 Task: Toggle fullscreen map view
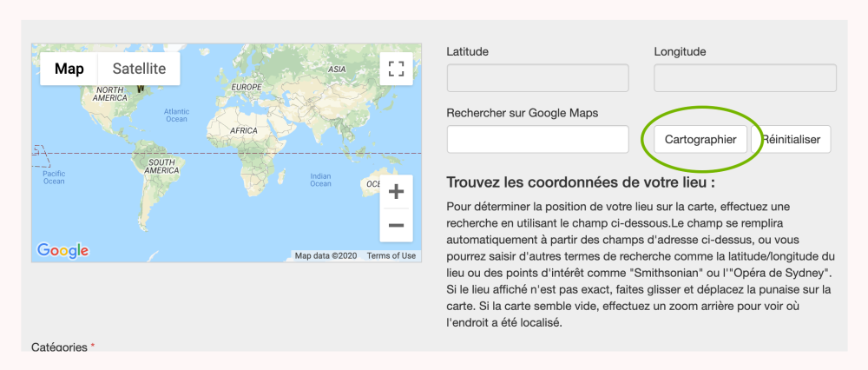[x=396, y=69]
